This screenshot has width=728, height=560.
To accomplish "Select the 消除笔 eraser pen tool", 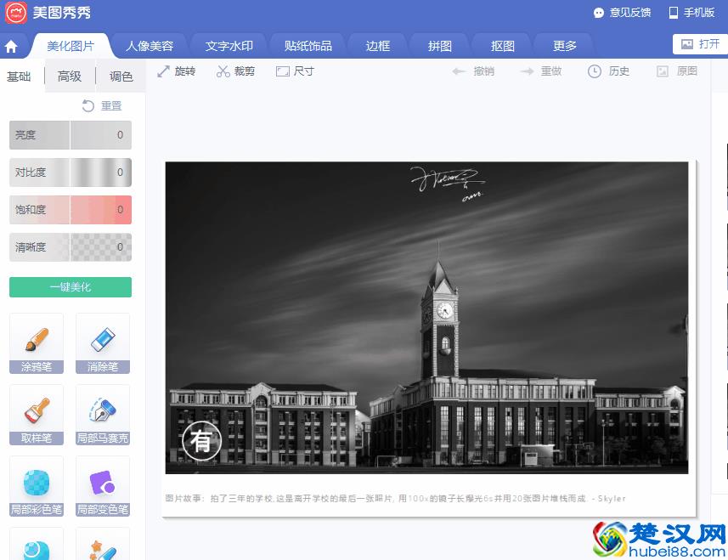I will (102, 342).
